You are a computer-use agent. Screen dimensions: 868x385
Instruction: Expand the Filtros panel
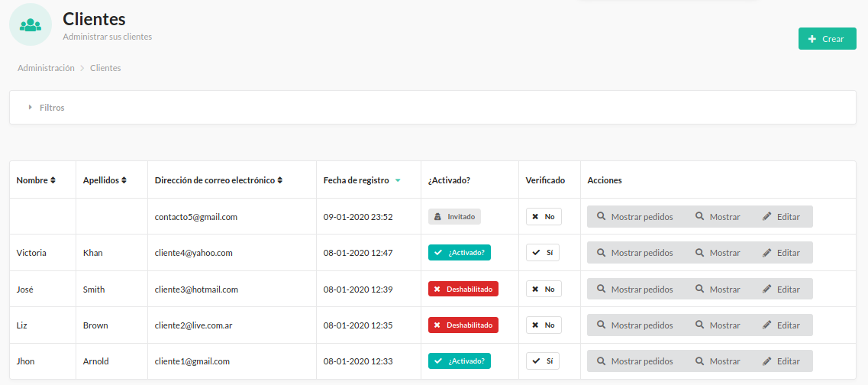(x=433, y=108)
